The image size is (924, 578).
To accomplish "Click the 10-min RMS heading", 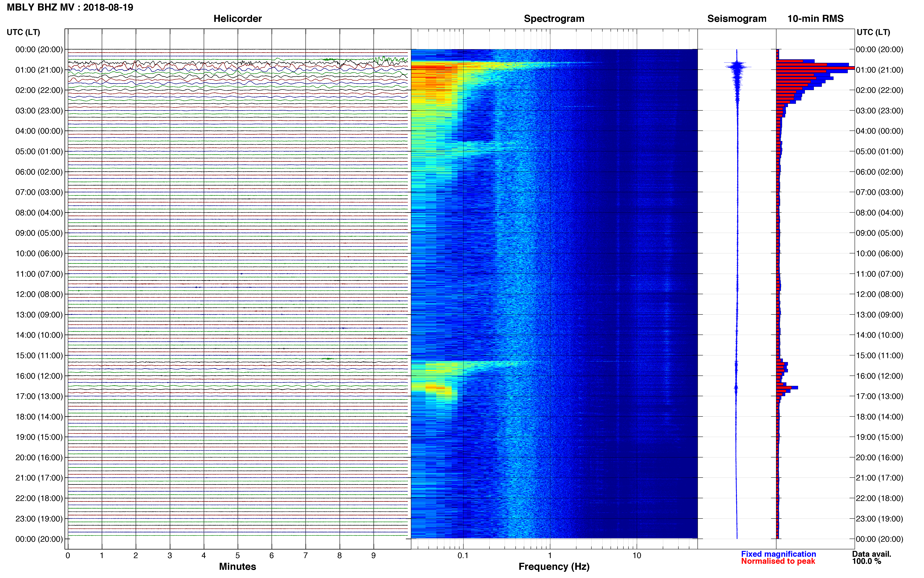I will tap(815, 19).
